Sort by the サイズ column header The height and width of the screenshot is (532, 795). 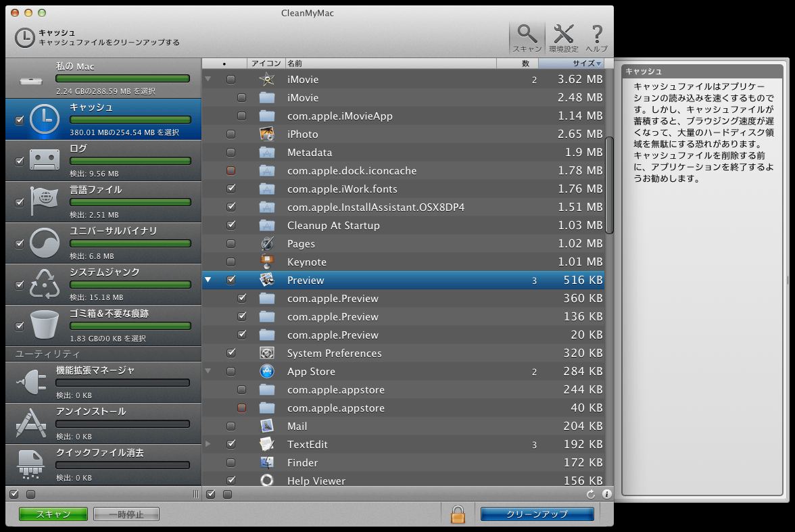[x=571, y=64]
